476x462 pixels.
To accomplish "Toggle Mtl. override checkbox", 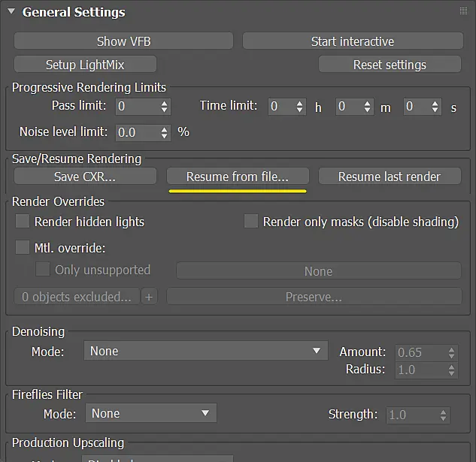I will 23,247.
